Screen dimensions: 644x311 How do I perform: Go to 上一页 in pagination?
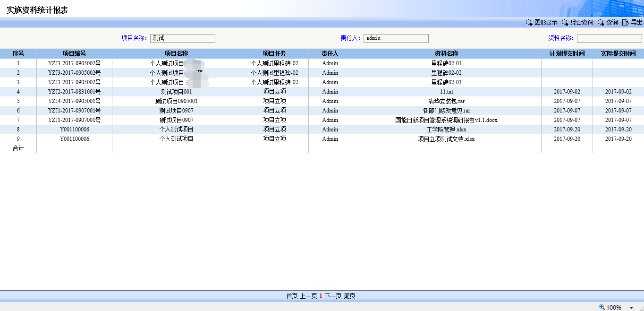coord(308,296)
